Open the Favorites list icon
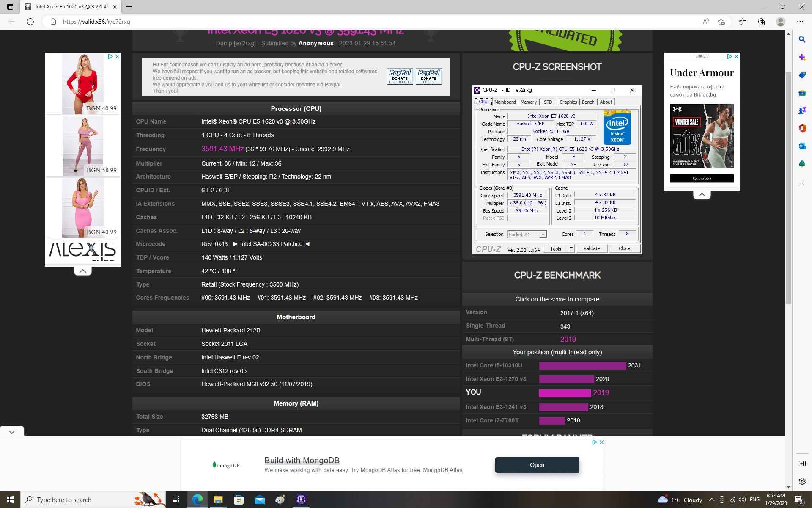812x508 pixels. 743,22
